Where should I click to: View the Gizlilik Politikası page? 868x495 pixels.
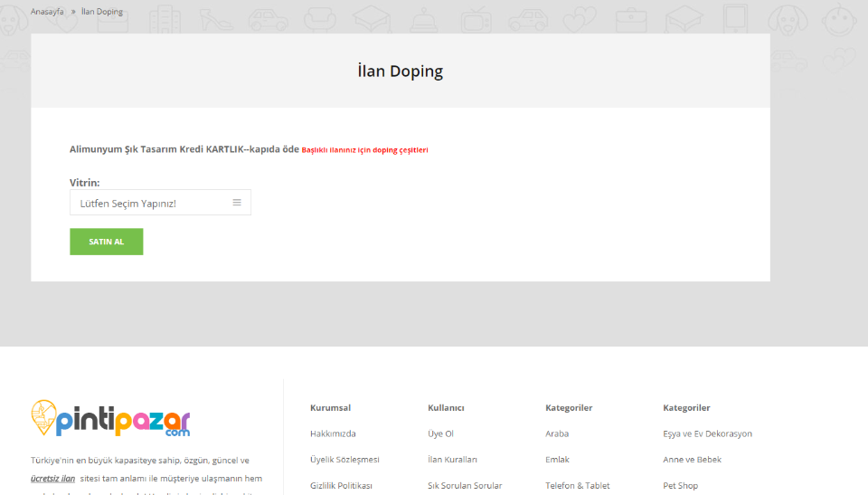(x=341, y=486)
